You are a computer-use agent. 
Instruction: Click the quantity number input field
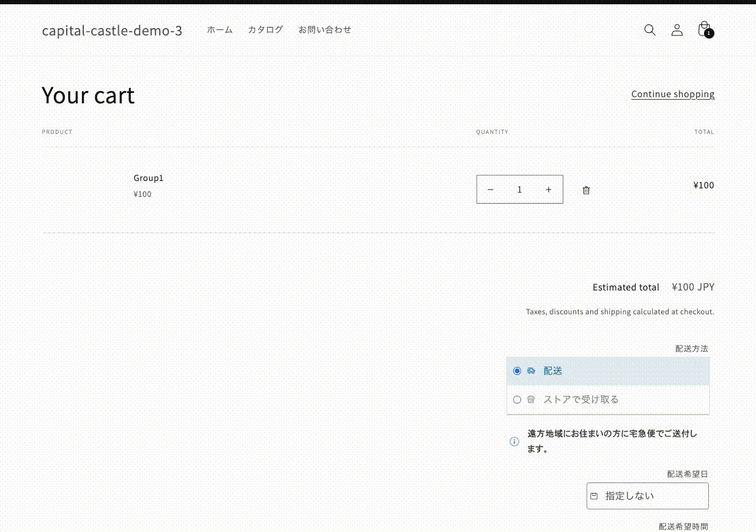pos(519,190)
